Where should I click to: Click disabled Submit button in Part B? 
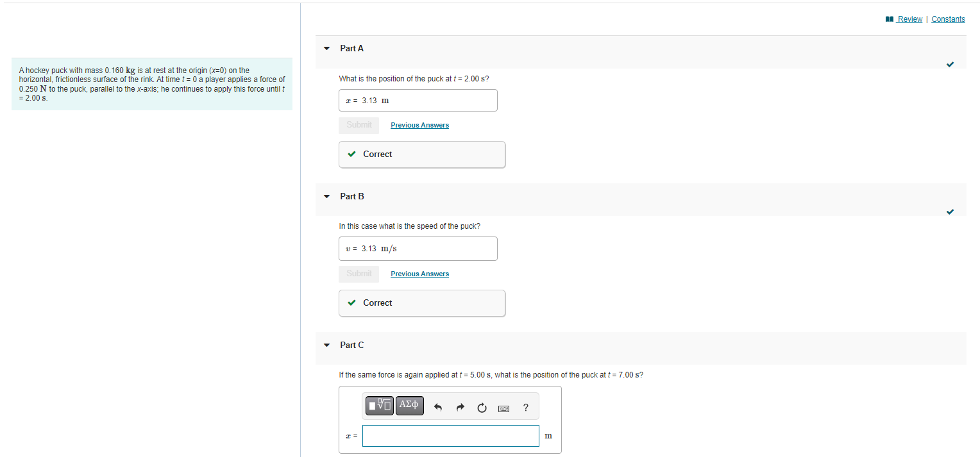click(x=359, y=274)
